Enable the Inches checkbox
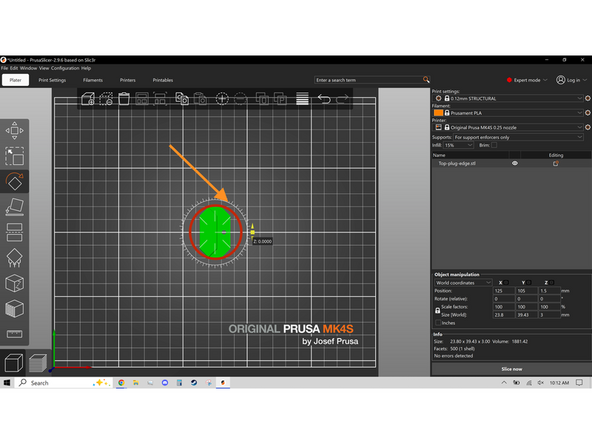The height and width of the screenshot is (444, 592). point(438,323)
